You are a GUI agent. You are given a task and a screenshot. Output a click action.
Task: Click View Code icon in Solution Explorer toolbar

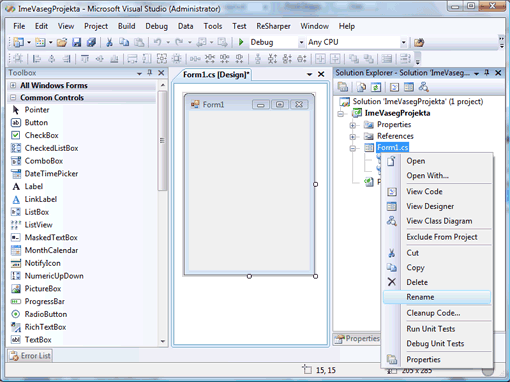(x=394, y=87)
